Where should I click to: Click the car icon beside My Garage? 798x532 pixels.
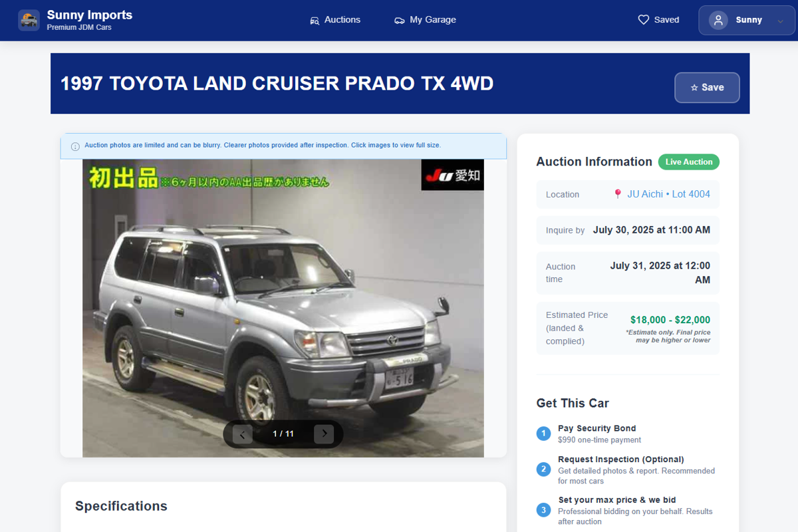pos(399,21)
